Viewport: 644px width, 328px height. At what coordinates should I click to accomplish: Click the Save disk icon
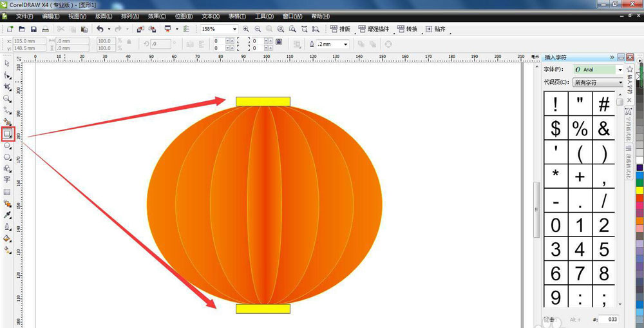[33, 29]
